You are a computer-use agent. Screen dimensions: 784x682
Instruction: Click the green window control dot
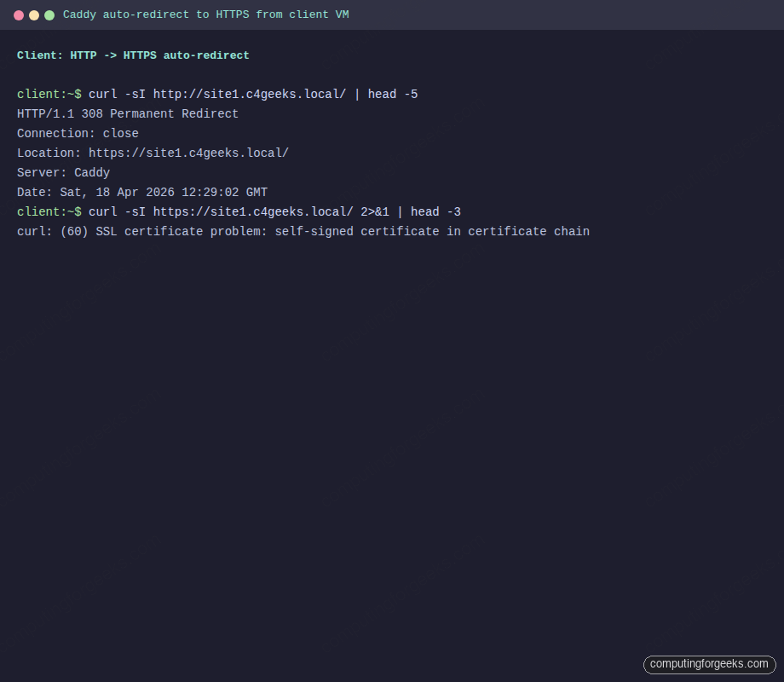point(49,14)
